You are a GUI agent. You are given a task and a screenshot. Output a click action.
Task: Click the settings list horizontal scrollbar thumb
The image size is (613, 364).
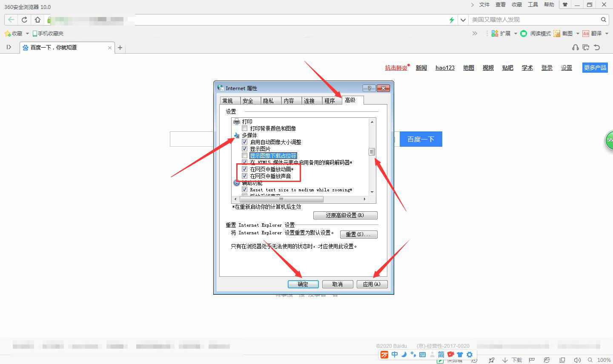pyautogui.click(x=281, y=199)
